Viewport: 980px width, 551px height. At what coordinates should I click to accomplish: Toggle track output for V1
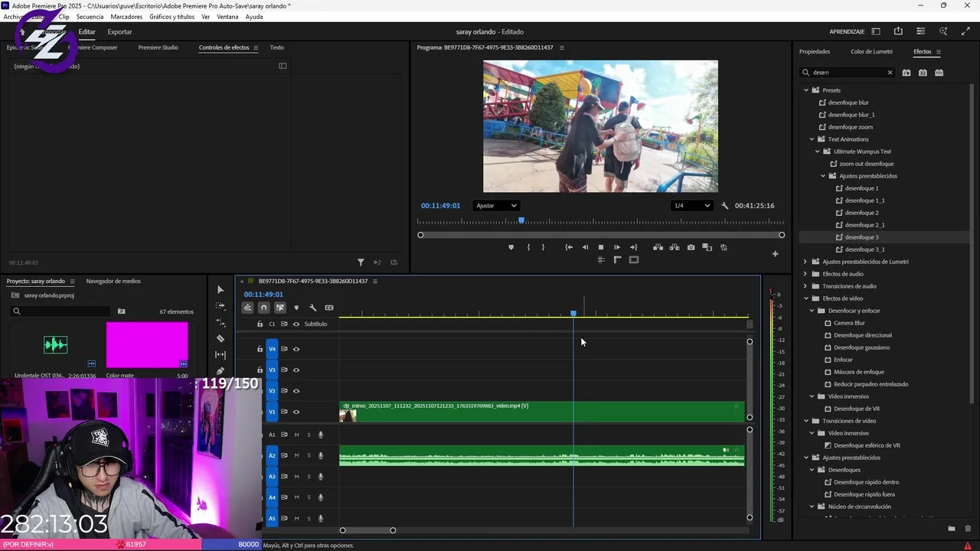(296, 412)
